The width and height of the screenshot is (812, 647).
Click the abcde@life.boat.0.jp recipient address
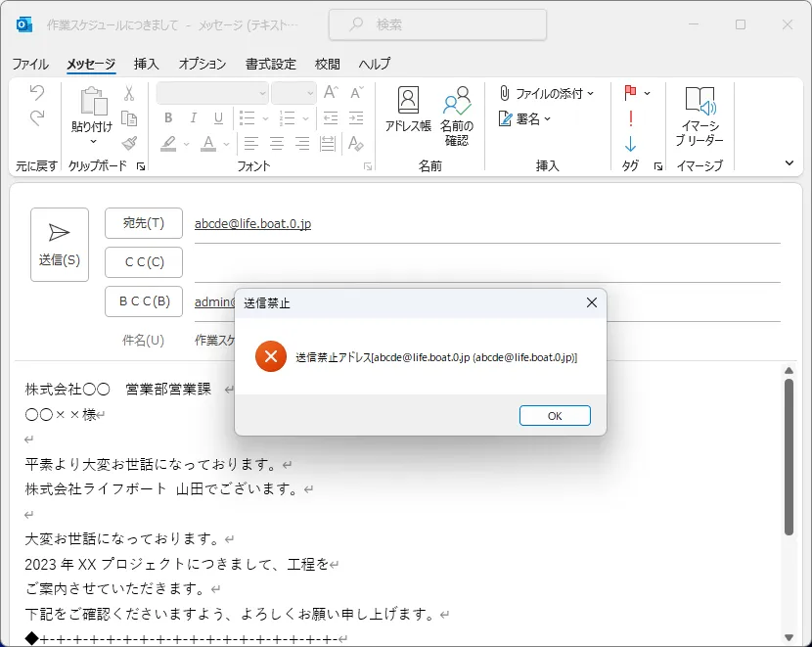click(252, 223)
